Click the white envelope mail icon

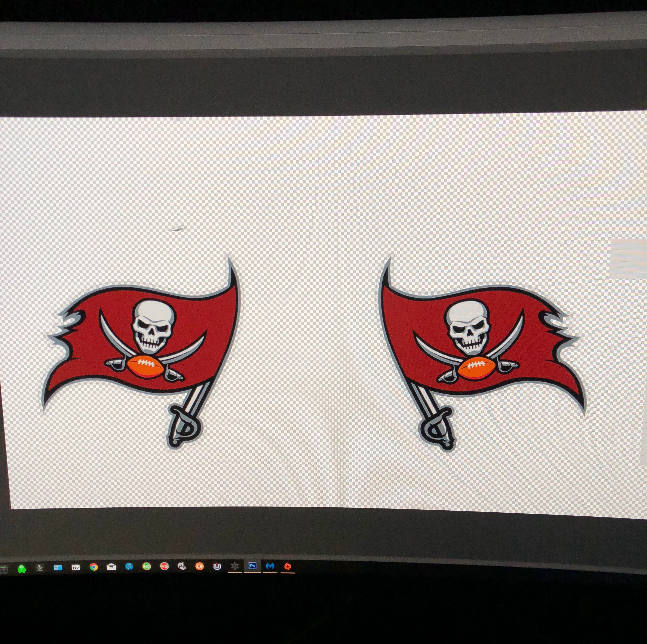coord(111,566)
